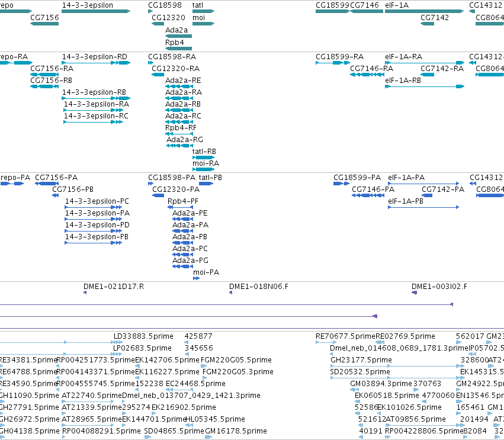
Task: Select protein moi-PA label
Action: click(206, 272)
